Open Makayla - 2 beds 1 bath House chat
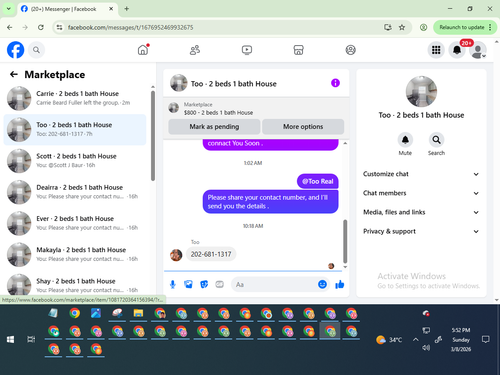500x375 pixels. [x=75, y=255]
